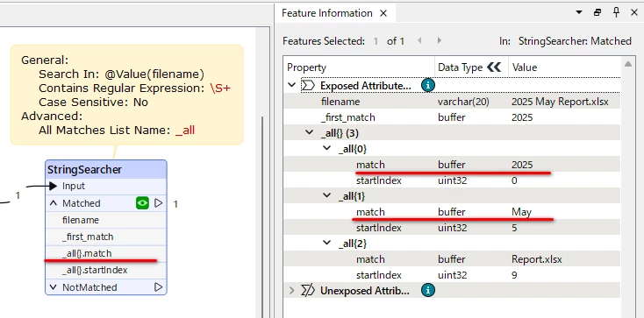Image resolution: width=644 pixels, height=318 pixels.
Task: Collapse the _all{} (3) list
Action: pos(309,132)
